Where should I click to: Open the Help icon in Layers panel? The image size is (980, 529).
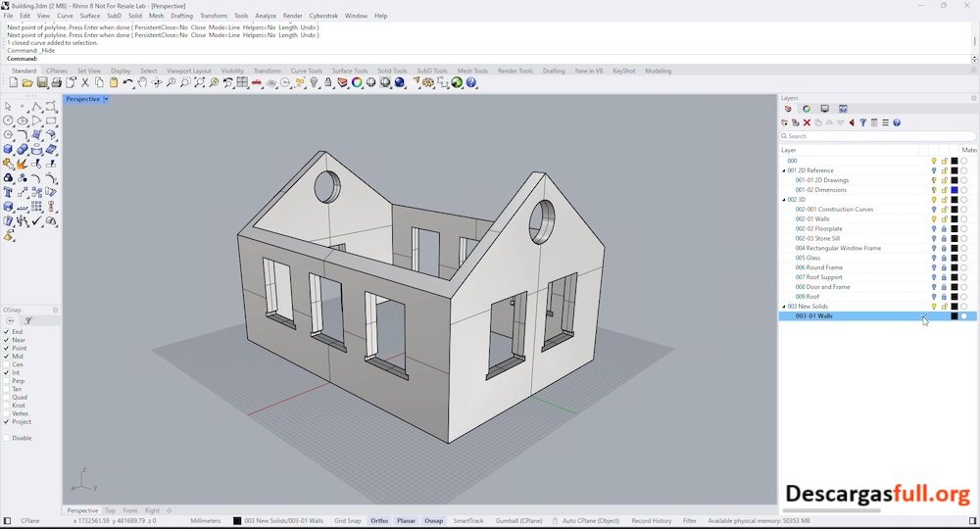pos(897,122)
